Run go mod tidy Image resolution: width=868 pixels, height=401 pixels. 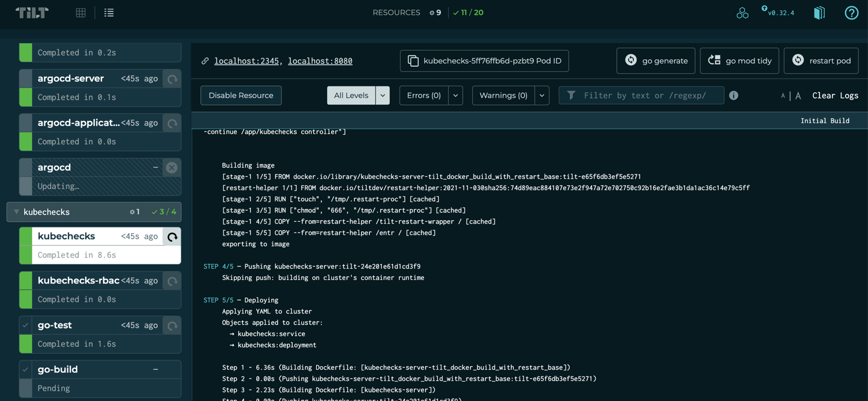740,60
